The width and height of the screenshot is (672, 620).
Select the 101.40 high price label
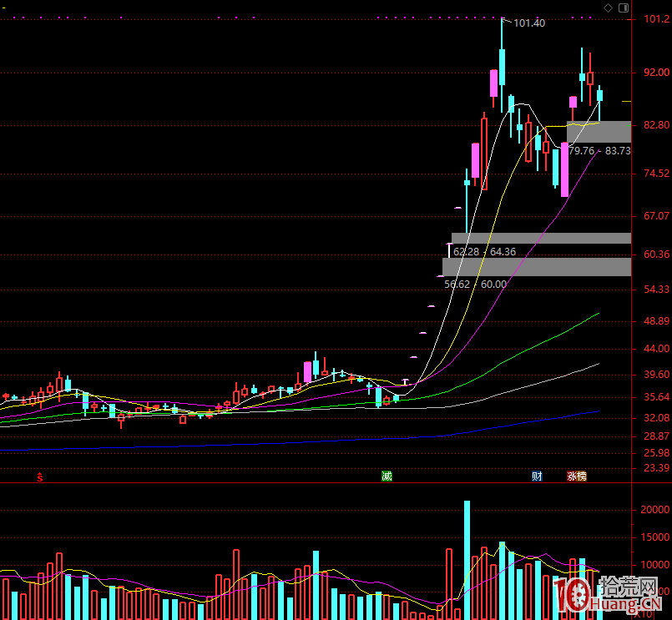pyautogui.click(x=529, y=23)
